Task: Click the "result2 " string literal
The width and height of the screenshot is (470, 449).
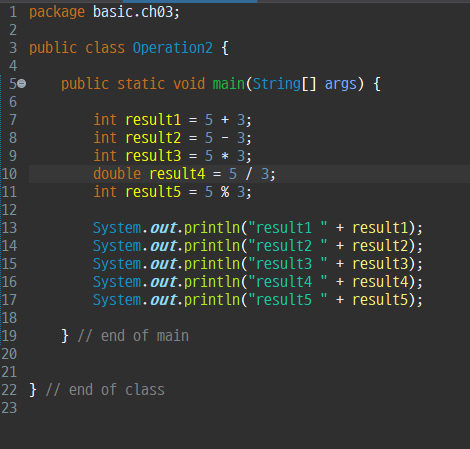Action: pyautogui.click(x=288, y=246)
